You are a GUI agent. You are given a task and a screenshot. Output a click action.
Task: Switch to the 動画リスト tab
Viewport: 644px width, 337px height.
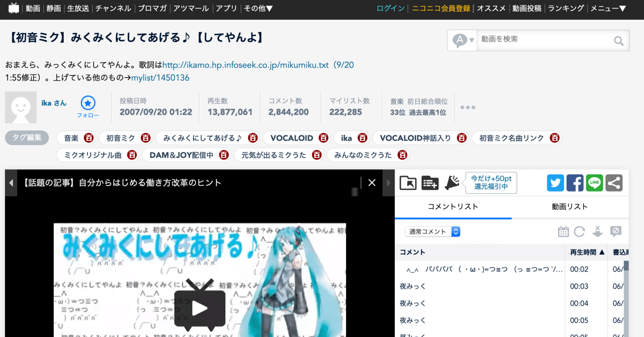(570, 207)
